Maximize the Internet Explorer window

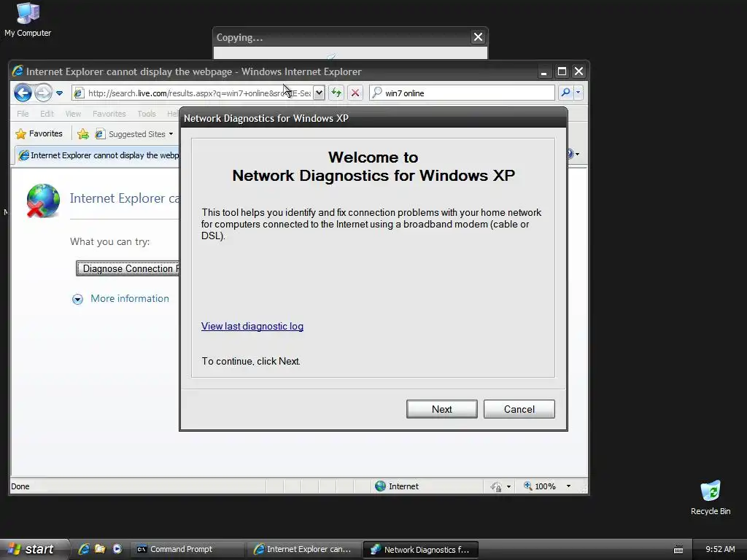tap(562, 71)
